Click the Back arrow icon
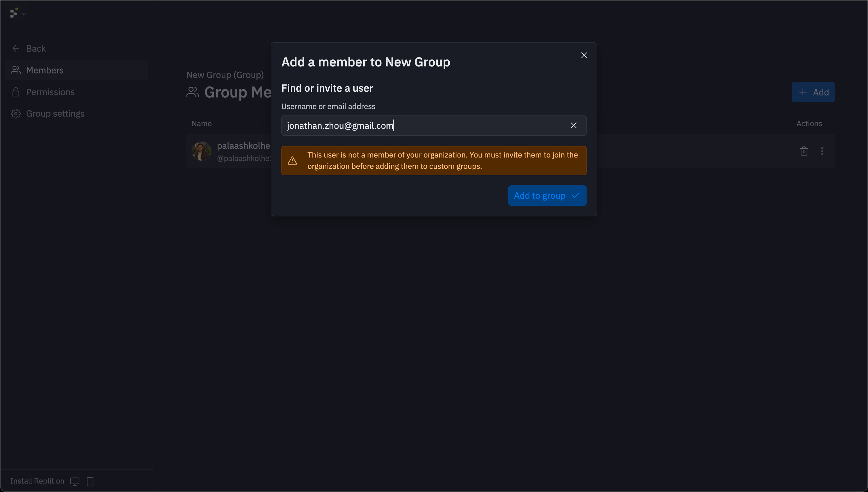 pyautogui.click(x=16, y=48)
